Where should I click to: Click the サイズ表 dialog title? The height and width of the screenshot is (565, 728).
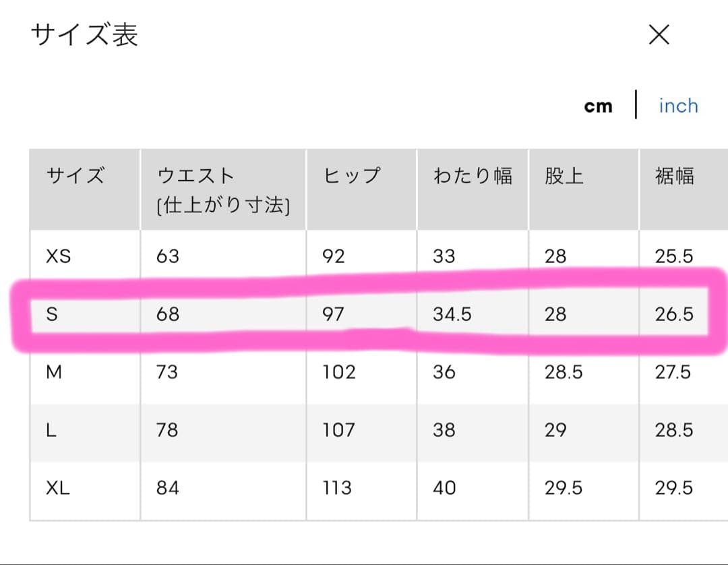(x=84, y=35)
